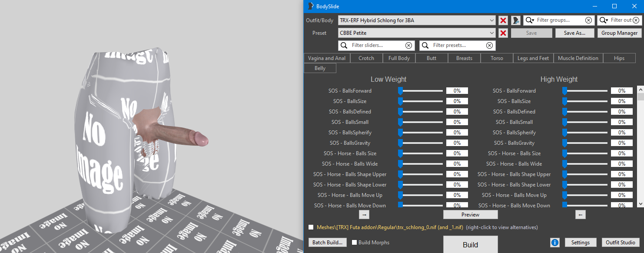Viewport: 644px width, 253px height.
Task: Click the slider list scrollbar down arrow
Action: point(641,204)
